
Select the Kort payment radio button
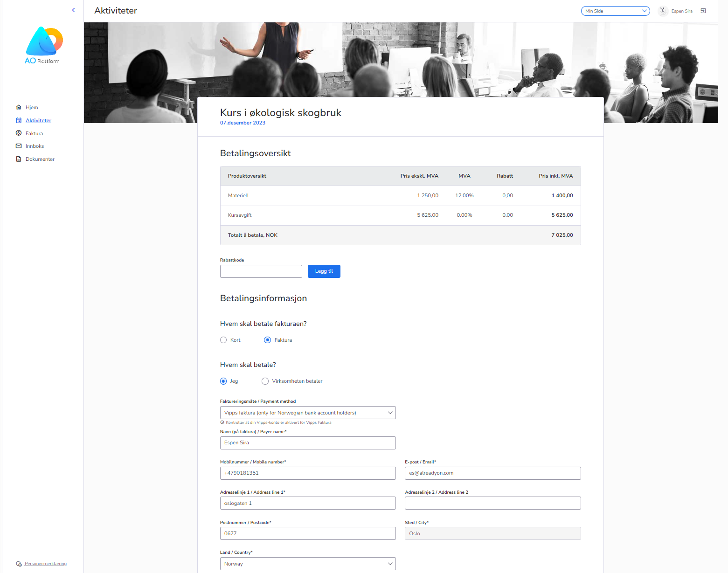(x=223, y=340)
